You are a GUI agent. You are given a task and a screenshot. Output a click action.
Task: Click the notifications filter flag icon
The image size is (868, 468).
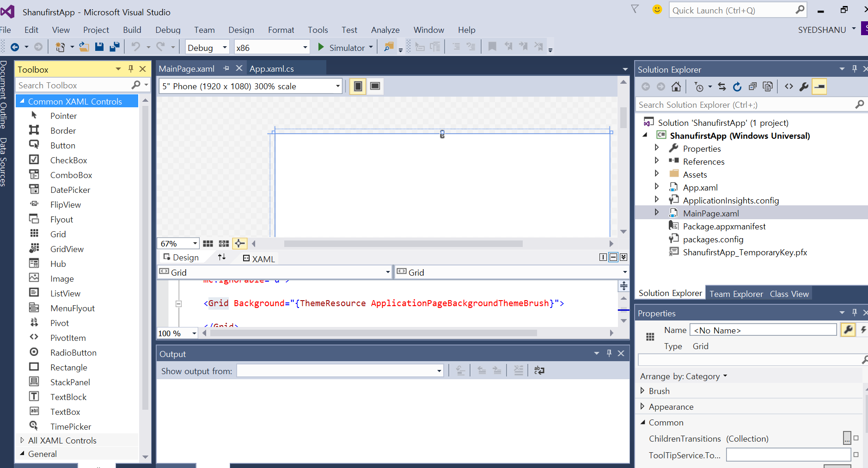click(x=635, y=9)
